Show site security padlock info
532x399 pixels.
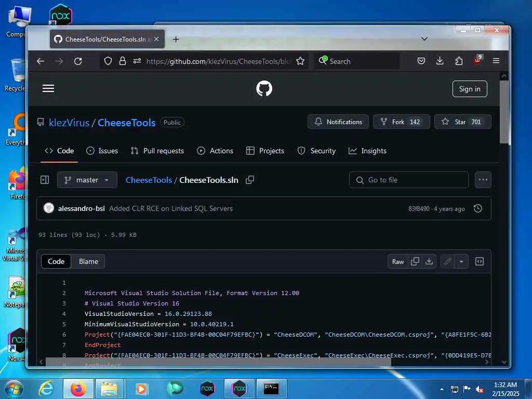click(123, 61)
